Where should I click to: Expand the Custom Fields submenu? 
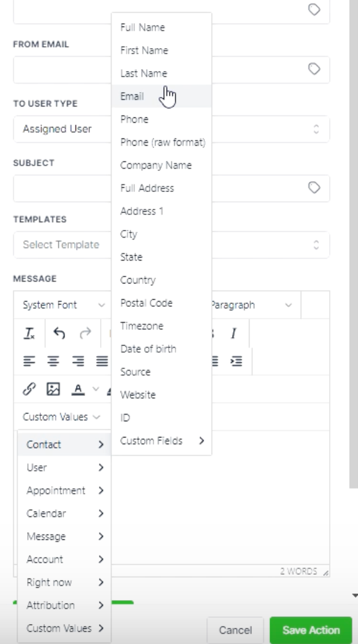(x=162, y=441)
